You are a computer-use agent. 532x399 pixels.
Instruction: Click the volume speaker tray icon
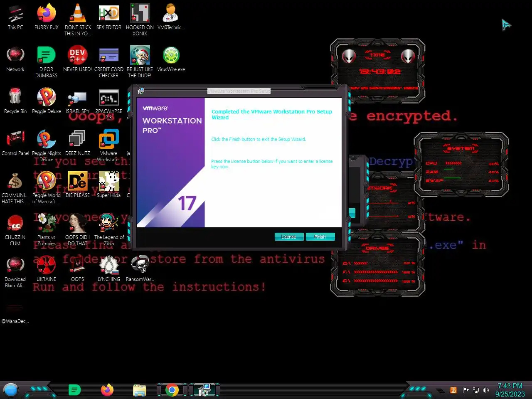tap(486, 390)
